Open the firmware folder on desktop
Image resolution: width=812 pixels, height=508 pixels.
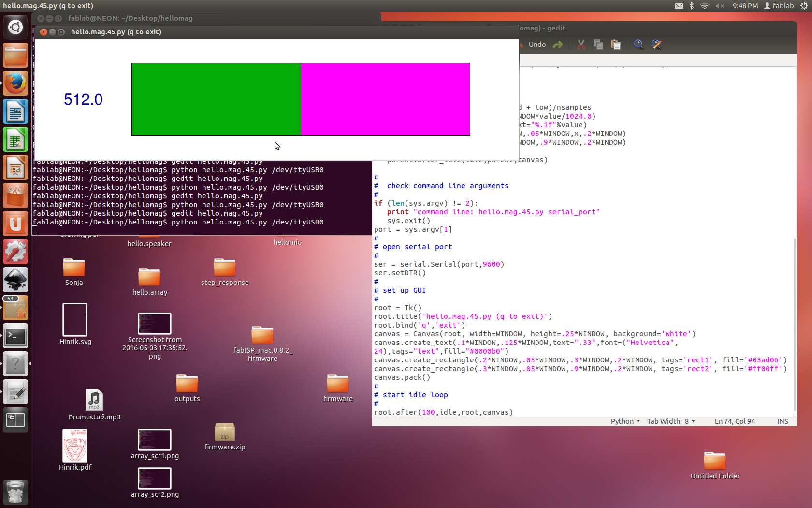tap(338, 388)
